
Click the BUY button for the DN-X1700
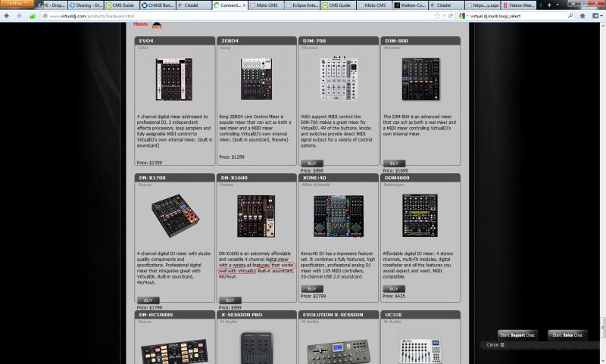pyautogui.click(x=148, y=300)
